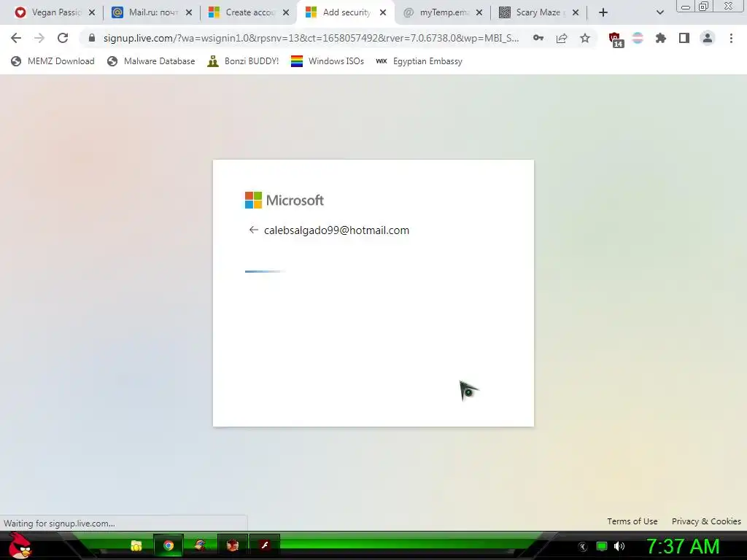The width and height of the screenshot is (747, 560).
Task: Click green network tray icon
Action: 602,547
